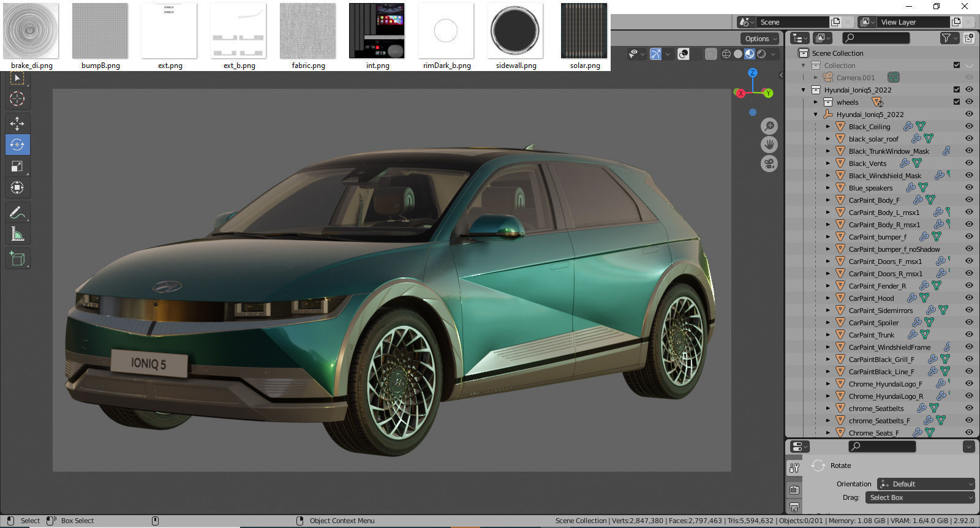Add new collection in outliner

click(969, 38)
